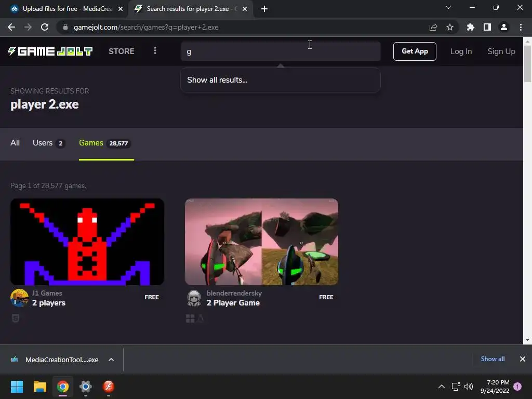This screenshot has height=399, width=532.
Task: Open the Chrome profile icon
Action: pyautogui.click(x=504, y=27)
